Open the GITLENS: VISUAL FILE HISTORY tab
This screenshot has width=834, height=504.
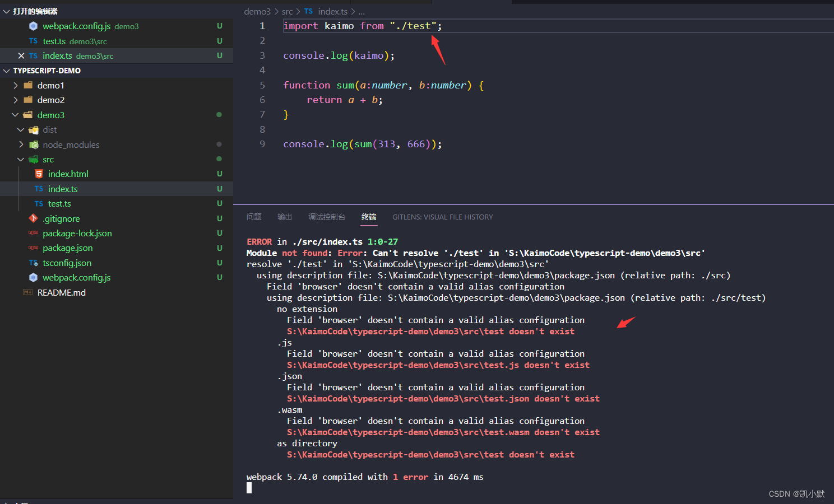click(443, 217)
